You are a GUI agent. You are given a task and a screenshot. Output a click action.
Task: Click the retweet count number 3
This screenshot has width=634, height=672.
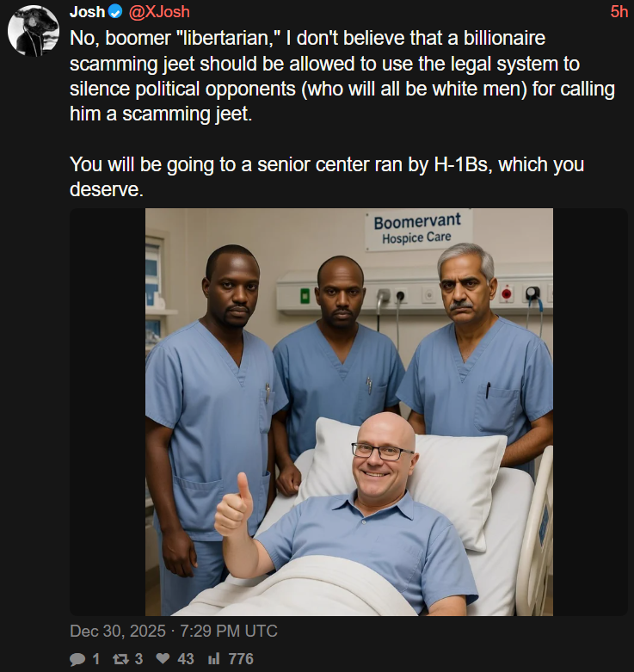tap(138, 659)
